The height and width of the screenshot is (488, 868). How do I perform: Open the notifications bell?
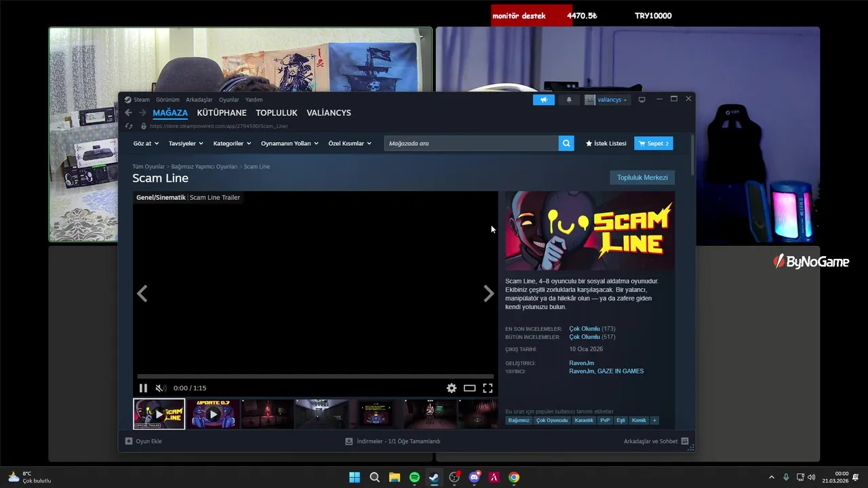click(x=569, y=100)
